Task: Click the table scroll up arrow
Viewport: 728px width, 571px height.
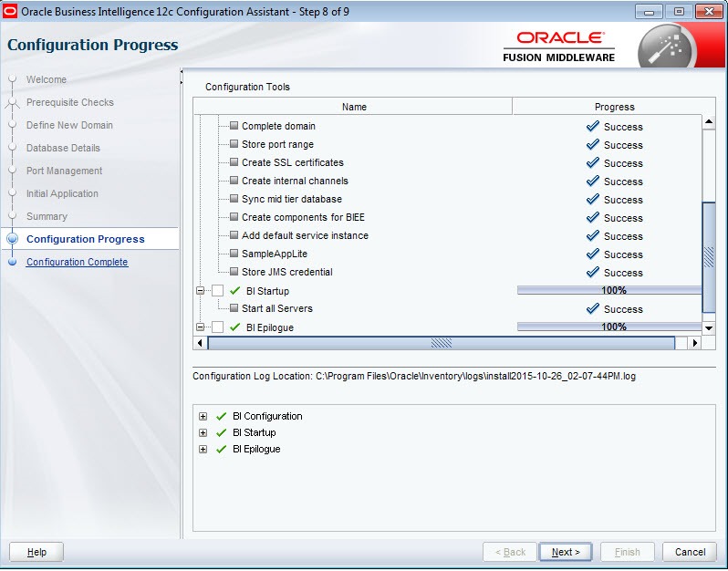Action: click(709, 122)
